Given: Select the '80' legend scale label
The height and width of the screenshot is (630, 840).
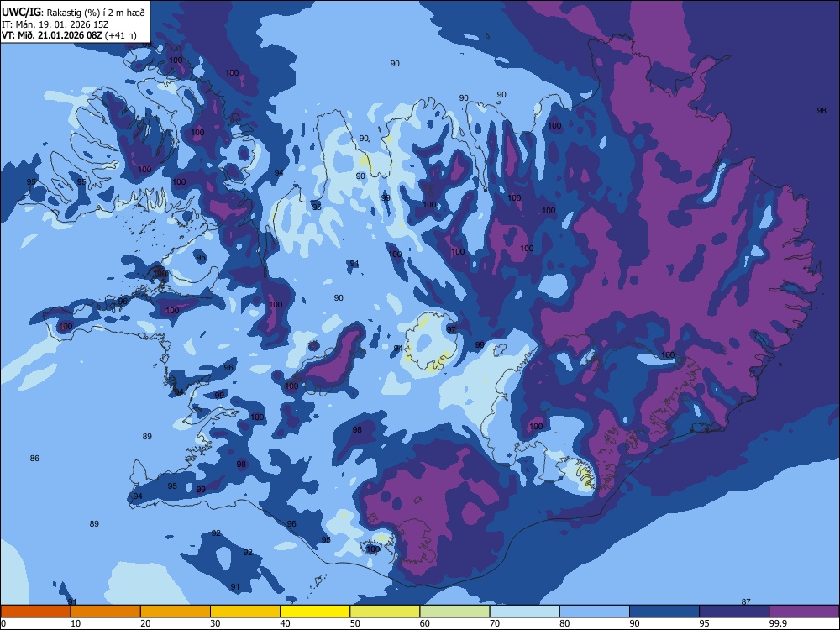Looking at the screenshot, I should point(564,623).
